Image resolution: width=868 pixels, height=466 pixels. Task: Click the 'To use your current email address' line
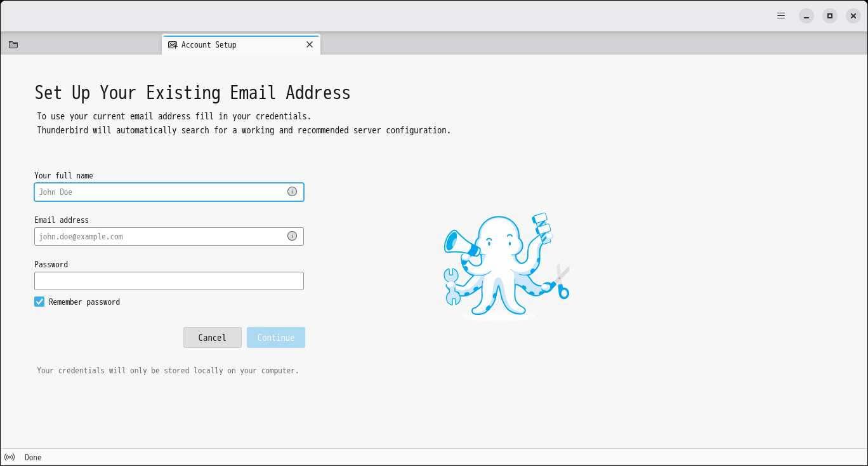pyautogui.click(x=174, y=116)
